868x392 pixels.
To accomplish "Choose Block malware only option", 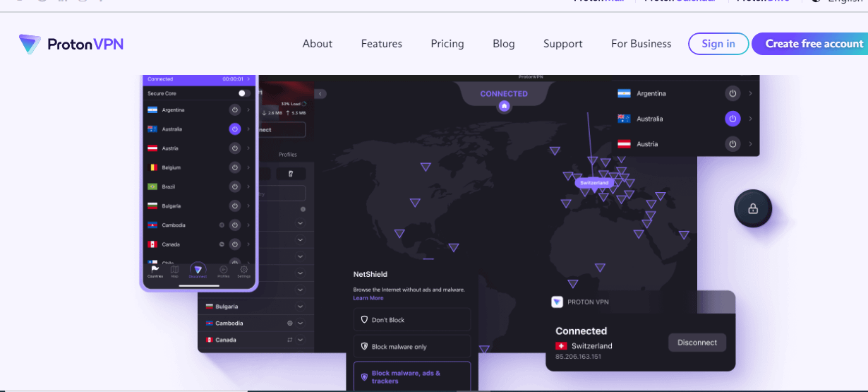I will click(412, 347).
